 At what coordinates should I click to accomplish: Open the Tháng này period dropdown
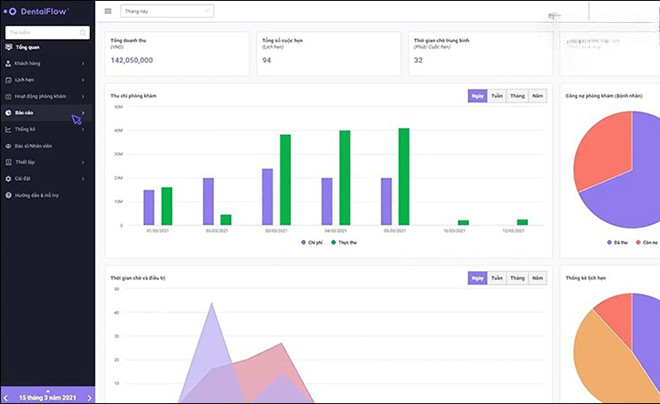(x=166, y=11)
